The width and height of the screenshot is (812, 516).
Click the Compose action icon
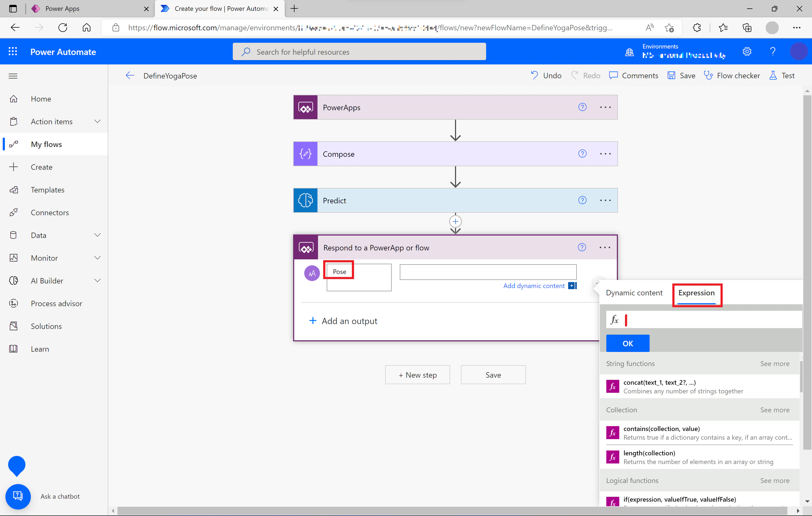(x=306, y=154)
